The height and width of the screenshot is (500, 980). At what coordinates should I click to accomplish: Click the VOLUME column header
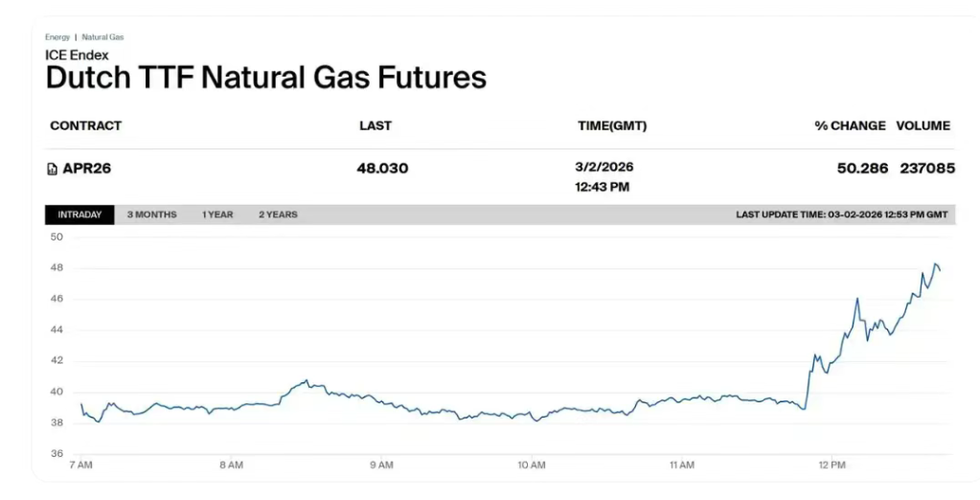923,125
